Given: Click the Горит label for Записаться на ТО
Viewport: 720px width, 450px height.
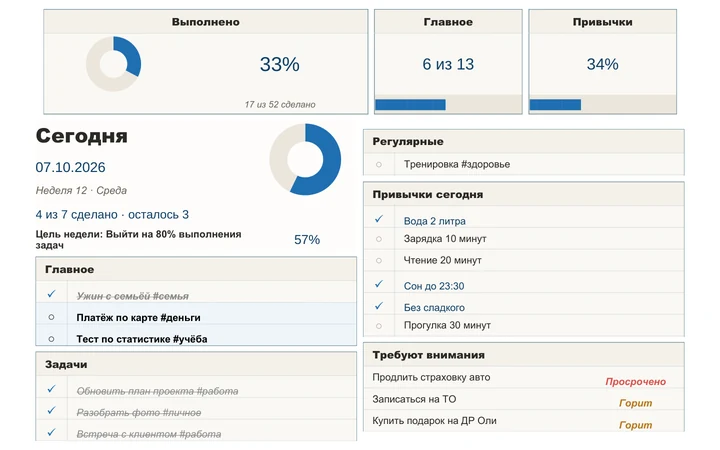Looking at the screenshot, I should pos(636,403).
